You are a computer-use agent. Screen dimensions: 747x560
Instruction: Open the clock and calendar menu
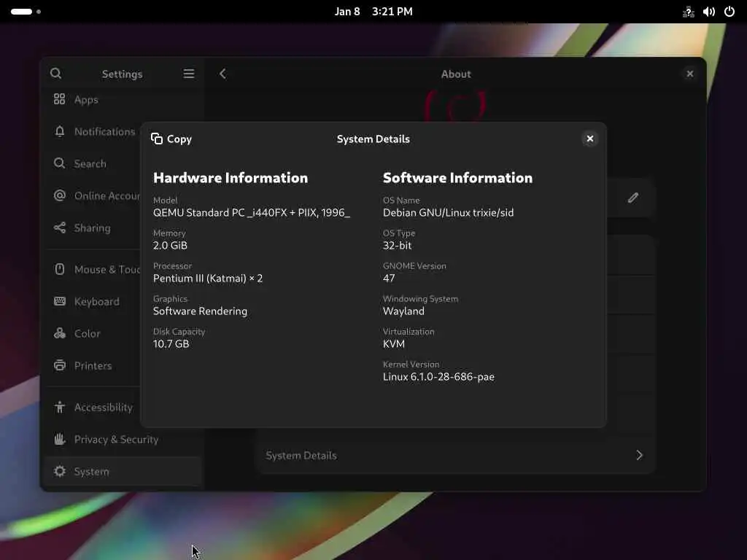pos(373,12)
